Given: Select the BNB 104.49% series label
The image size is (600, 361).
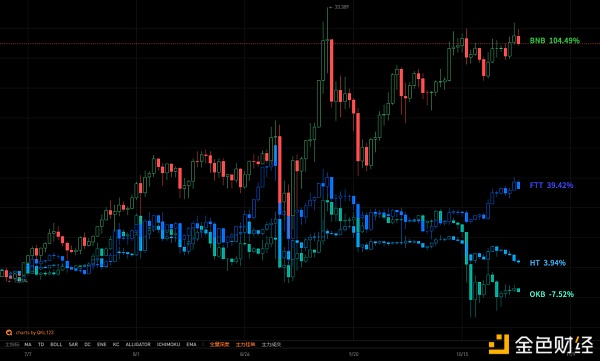Looking at the screenshot, I should tap(554, 41).
